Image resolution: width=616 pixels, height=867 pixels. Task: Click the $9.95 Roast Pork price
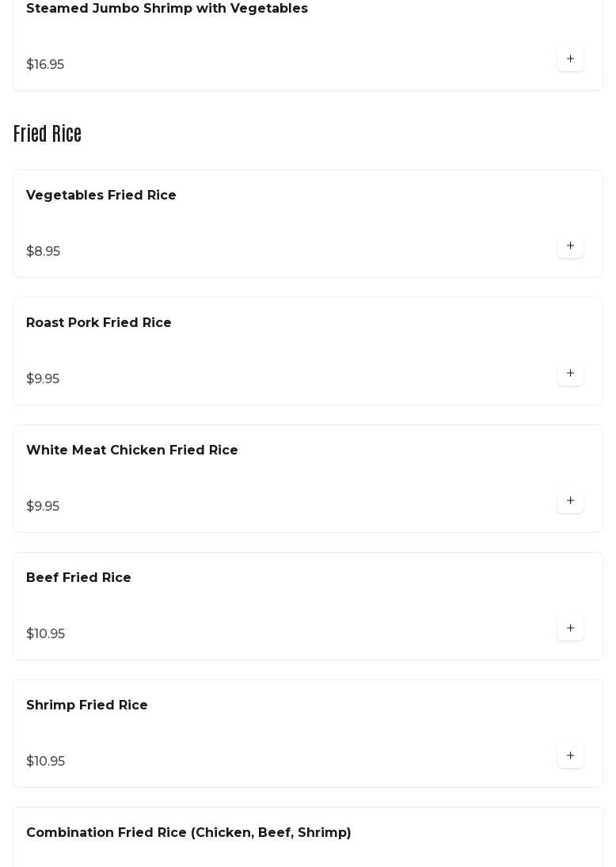click(43, 379)
